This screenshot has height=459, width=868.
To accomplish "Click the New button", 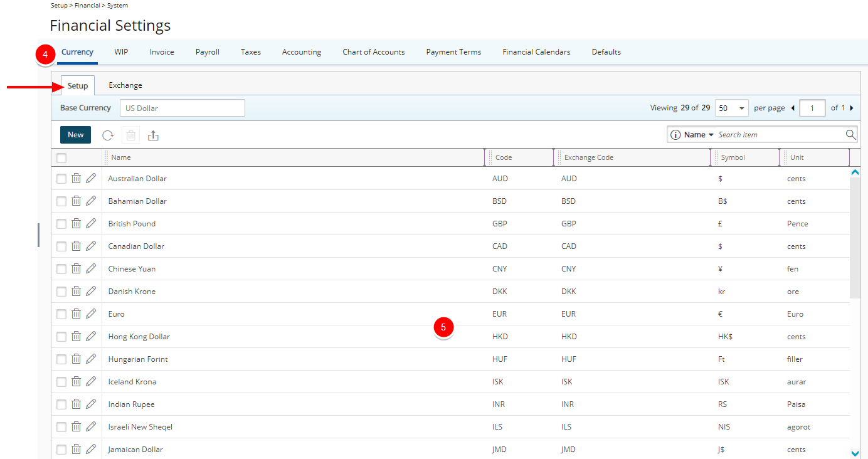I will pyautogui.click(x=75, y=135).
